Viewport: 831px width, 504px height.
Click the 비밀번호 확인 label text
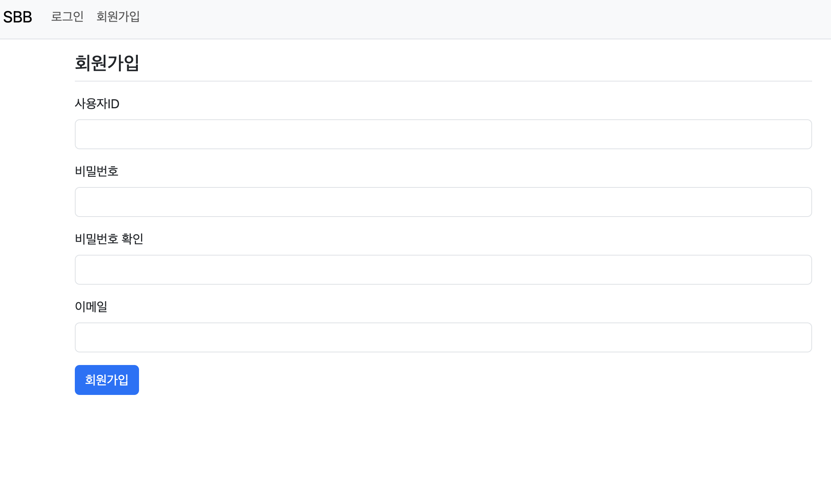[109, 239]
